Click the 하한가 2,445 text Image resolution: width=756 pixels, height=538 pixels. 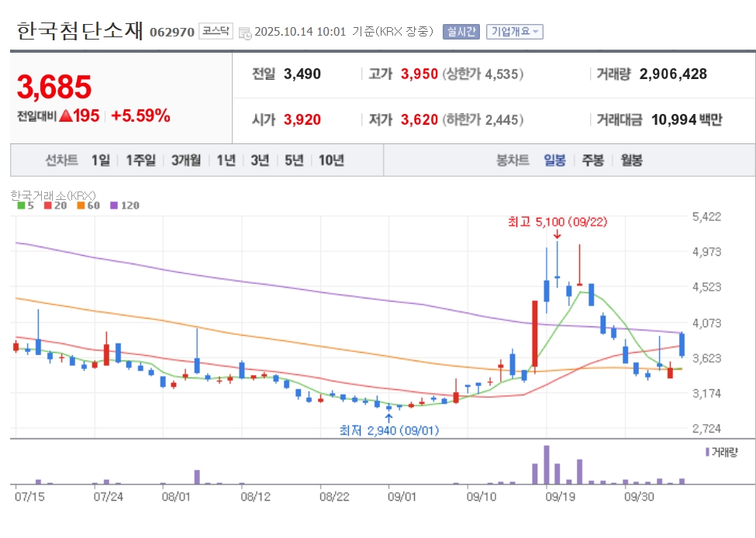(482, 119)
